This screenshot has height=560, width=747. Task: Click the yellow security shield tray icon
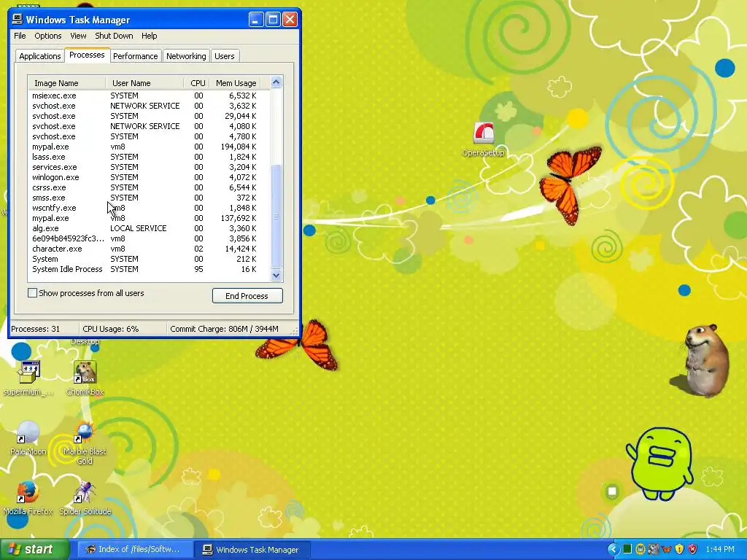[679, 550]
